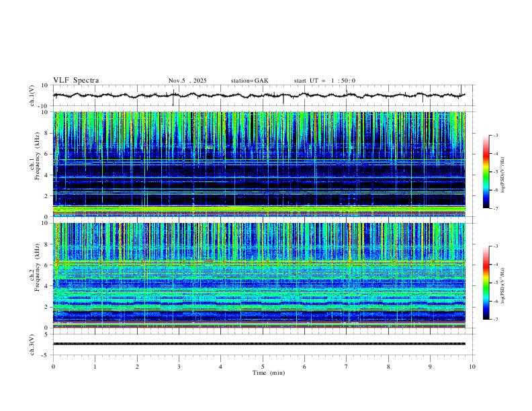Click the lower log(PSD) color bar label
Screen dimensions: 532x411
[503, 286]
